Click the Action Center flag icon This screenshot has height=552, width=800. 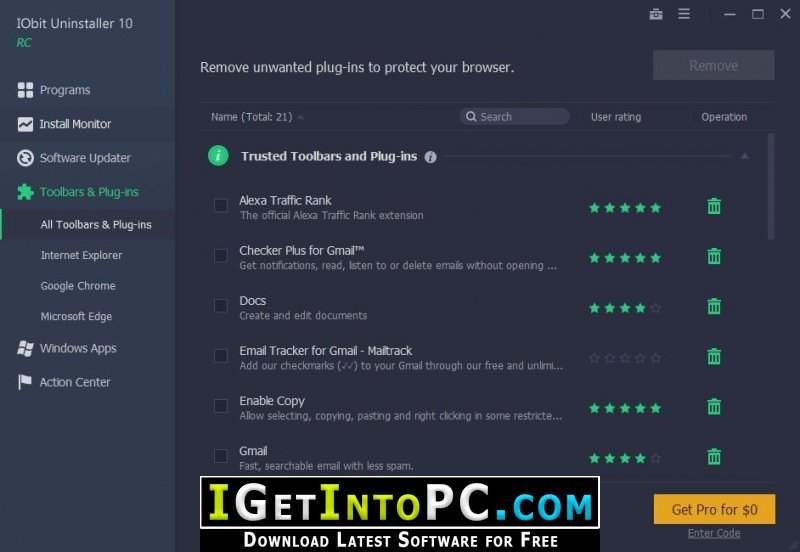tap(24, 382)
